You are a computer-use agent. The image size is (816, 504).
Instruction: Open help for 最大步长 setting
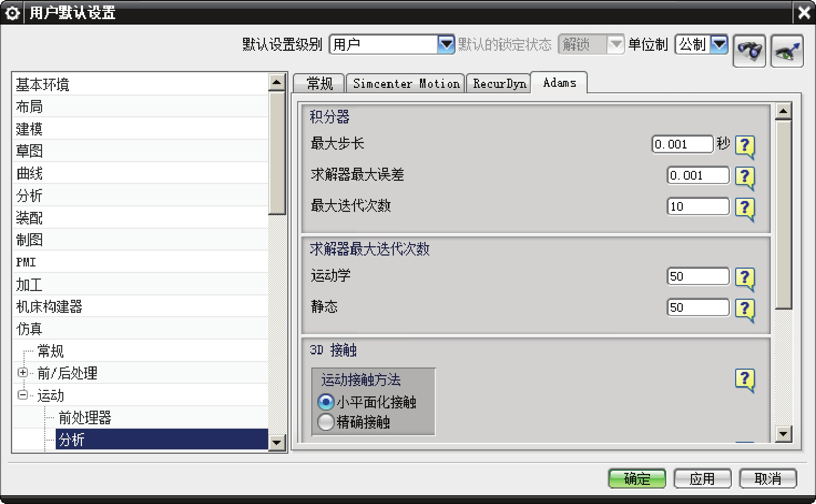[x=745, y=145]
